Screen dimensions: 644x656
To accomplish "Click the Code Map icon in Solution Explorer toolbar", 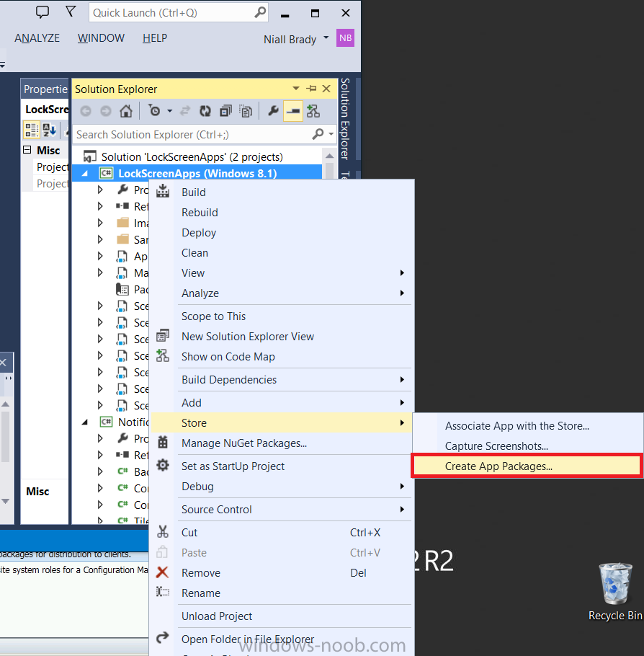I will click(x=313, y=111).
